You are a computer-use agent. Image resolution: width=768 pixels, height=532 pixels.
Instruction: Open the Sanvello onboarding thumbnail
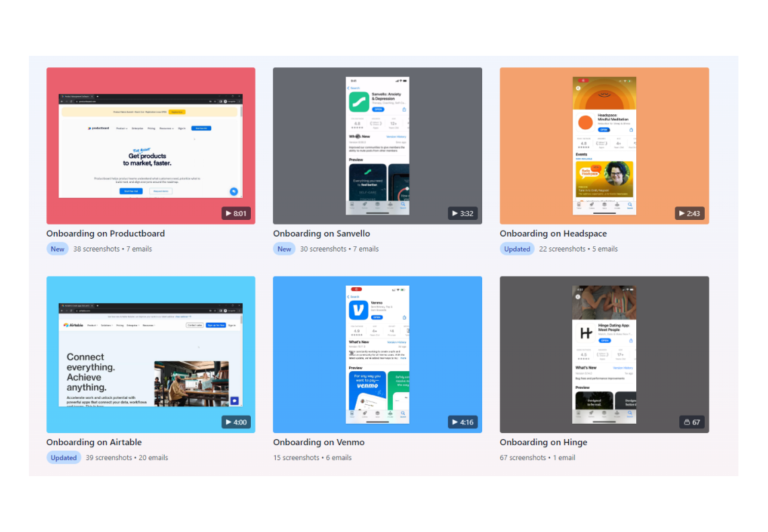click(377, 145)
